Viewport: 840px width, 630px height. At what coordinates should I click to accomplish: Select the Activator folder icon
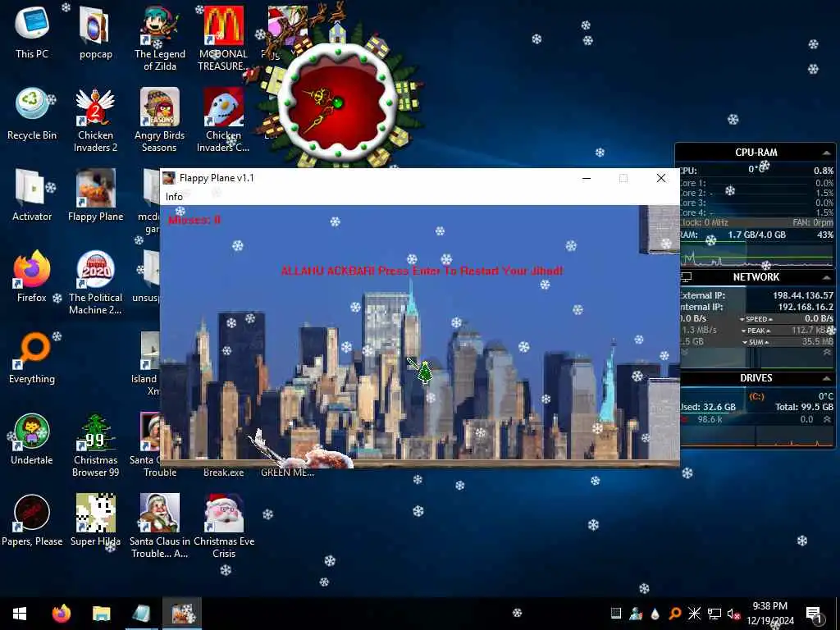[x=32, y=195]
